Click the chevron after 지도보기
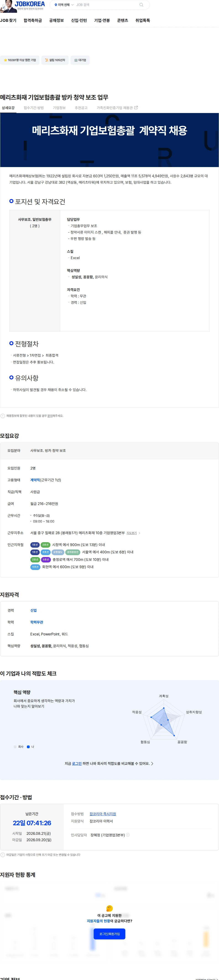 click(x=139, y=533)
